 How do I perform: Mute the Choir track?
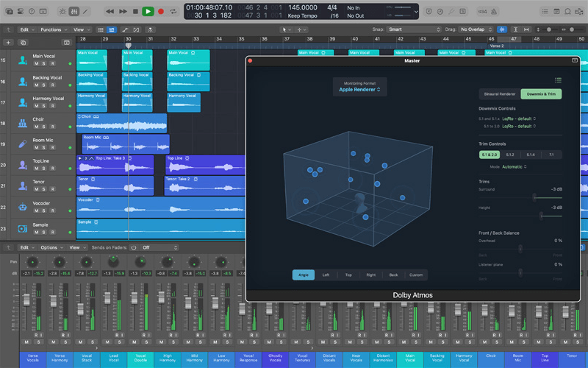click(36, 127)
